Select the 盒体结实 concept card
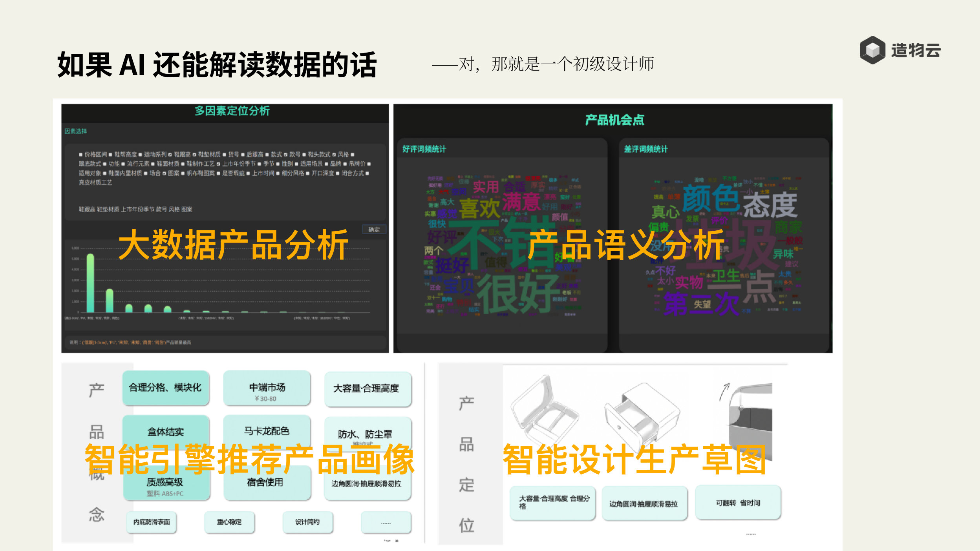 165,432
